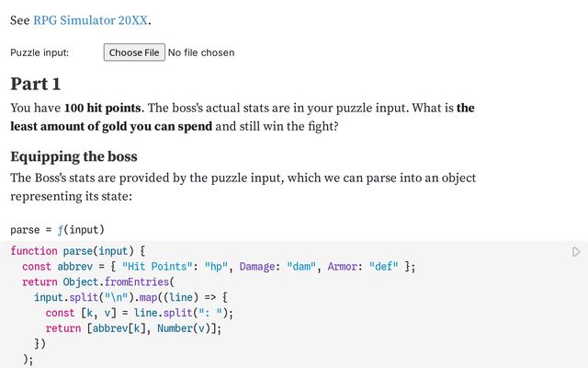Image resolution: width=588 pixels, height=368 pixels.
Task: Click the "def" string in code
Action: (383, 267)
